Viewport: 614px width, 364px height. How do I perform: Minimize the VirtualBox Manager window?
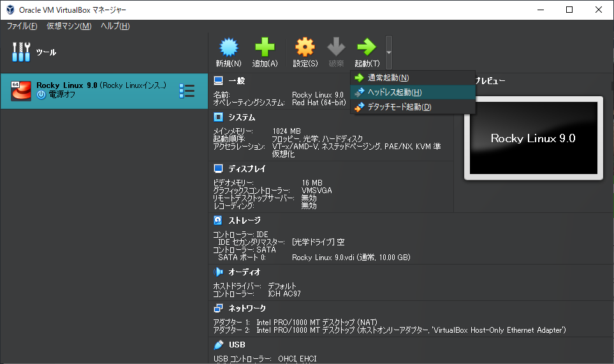[541, 10]
